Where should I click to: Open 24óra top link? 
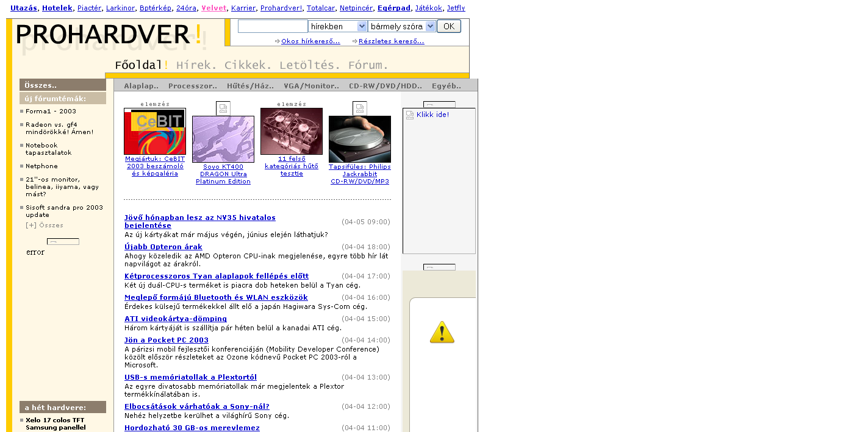[186, 8]
